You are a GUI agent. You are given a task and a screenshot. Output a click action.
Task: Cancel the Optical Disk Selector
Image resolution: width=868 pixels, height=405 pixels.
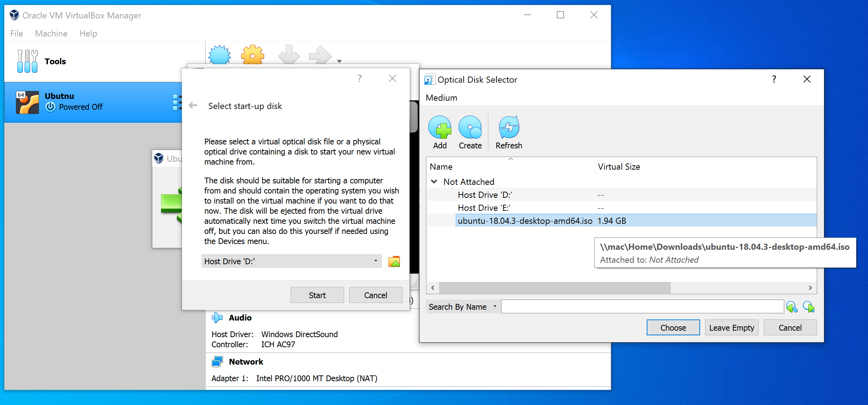coord(790,328)
